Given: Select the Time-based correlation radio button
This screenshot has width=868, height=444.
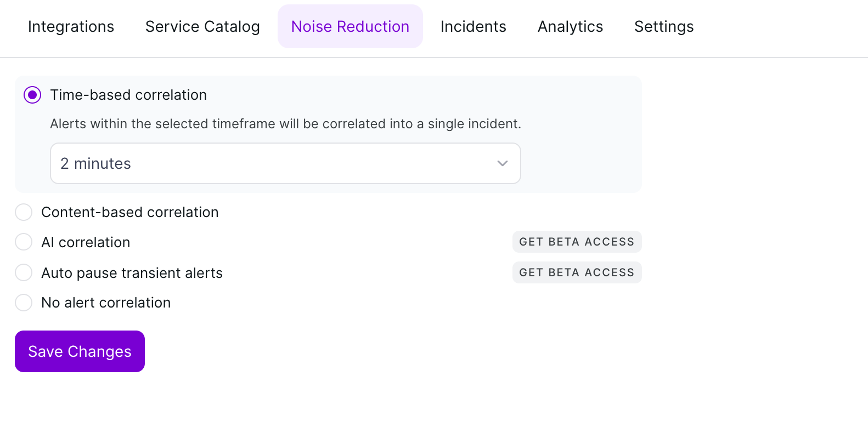Looking at the screenshot, I should pyautogui.click(x=32, y=95).
